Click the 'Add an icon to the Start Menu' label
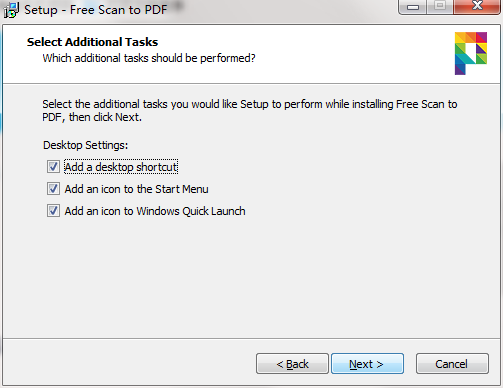This screenshot has height=388, width=503. 136,189
